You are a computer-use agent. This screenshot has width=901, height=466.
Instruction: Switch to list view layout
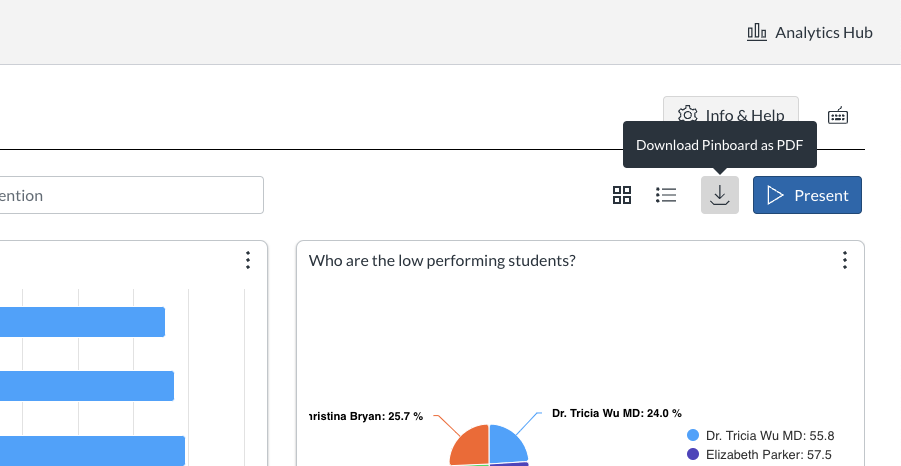pos(666,196)
